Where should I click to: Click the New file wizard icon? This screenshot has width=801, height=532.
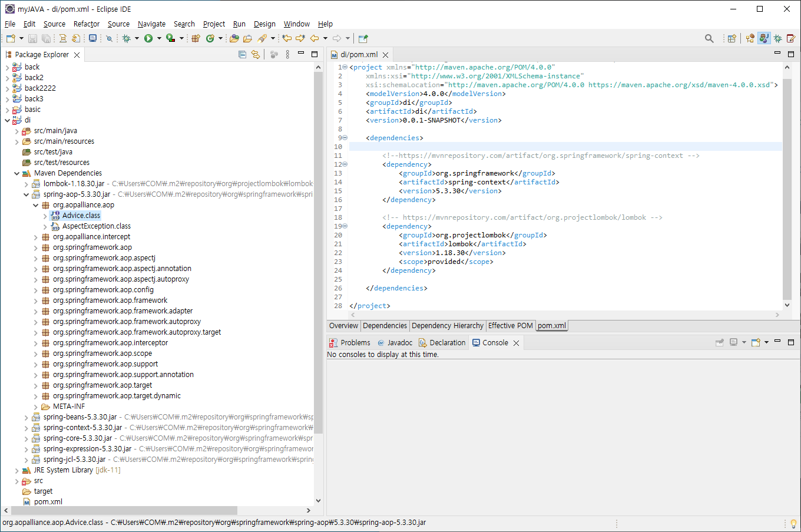pos(11,38)
